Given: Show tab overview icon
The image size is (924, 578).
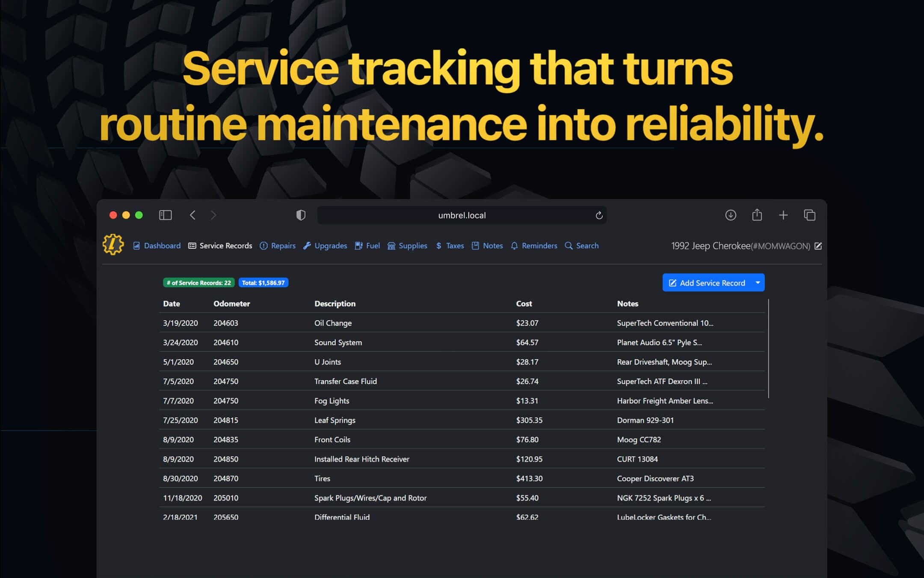Looking at the screenshot, I should click(809, 215).
